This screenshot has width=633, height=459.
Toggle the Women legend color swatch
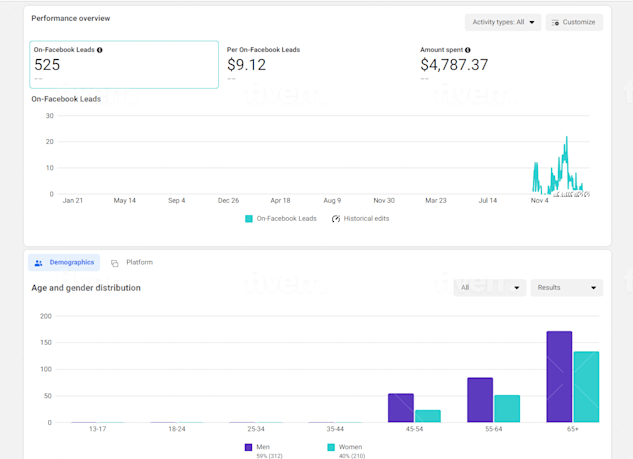331,447
